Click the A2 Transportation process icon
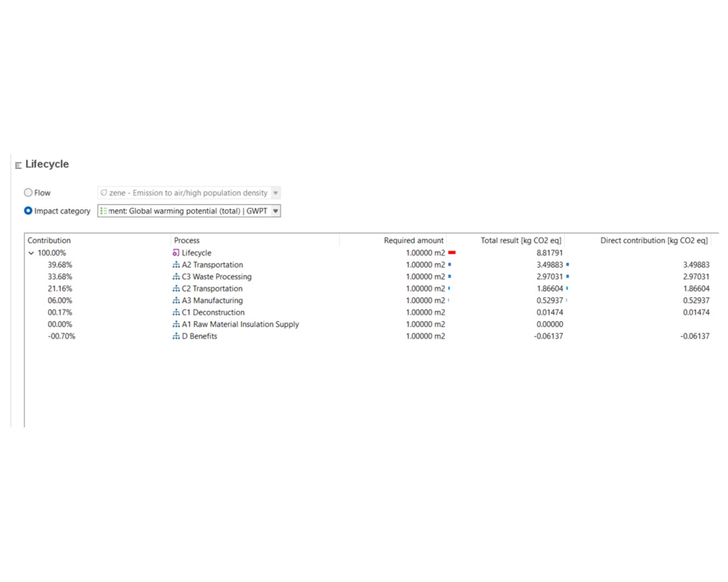 176,265
